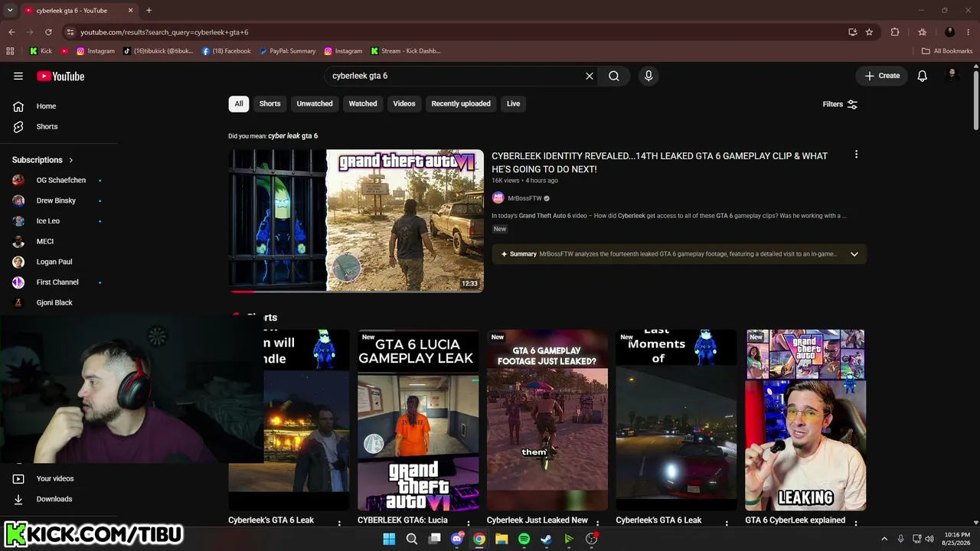Open the PayPal Summary bookmark
The height and width of the screenshot is (551, 980).
[x=287, y=51]
